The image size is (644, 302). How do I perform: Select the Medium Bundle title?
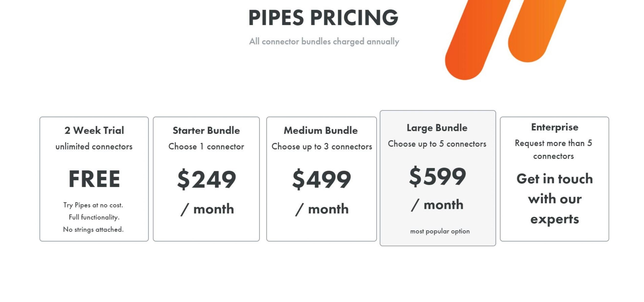pos(321,130)
